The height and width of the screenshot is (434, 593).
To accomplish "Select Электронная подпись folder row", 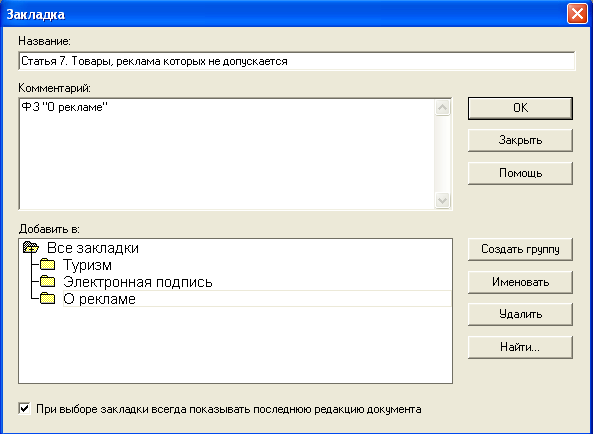I will coord(138,282).
